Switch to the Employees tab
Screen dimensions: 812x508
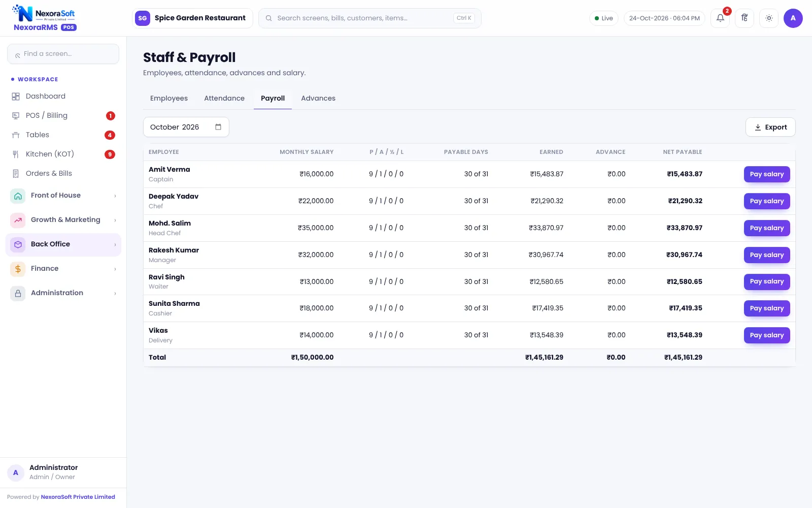click(169, 99)
